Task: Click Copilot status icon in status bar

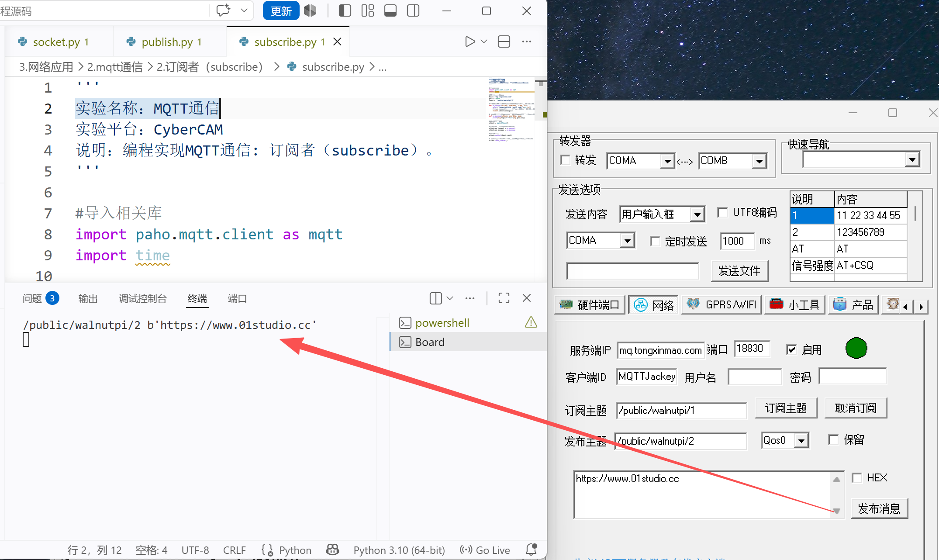Action: click(333, 550)
